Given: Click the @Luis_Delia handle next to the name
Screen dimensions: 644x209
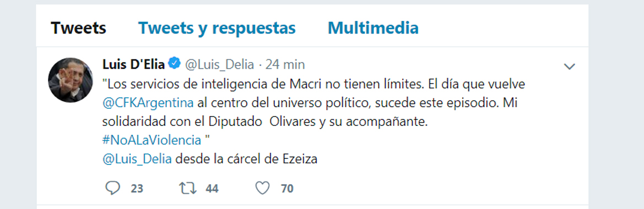Looking at the screenshot, I should click(219, 65).
